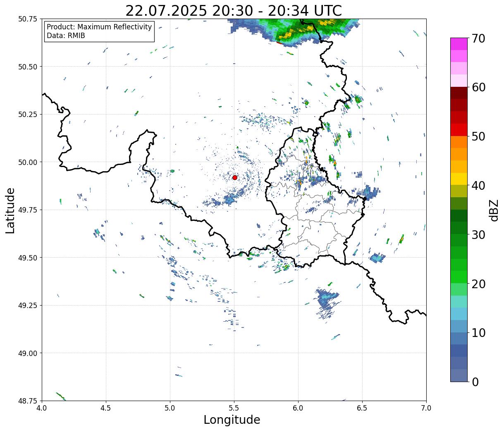Click latitude tick label 49.75
Image resolution: width=504 pixels, height=430 pixels.
[x=28, y=210]
